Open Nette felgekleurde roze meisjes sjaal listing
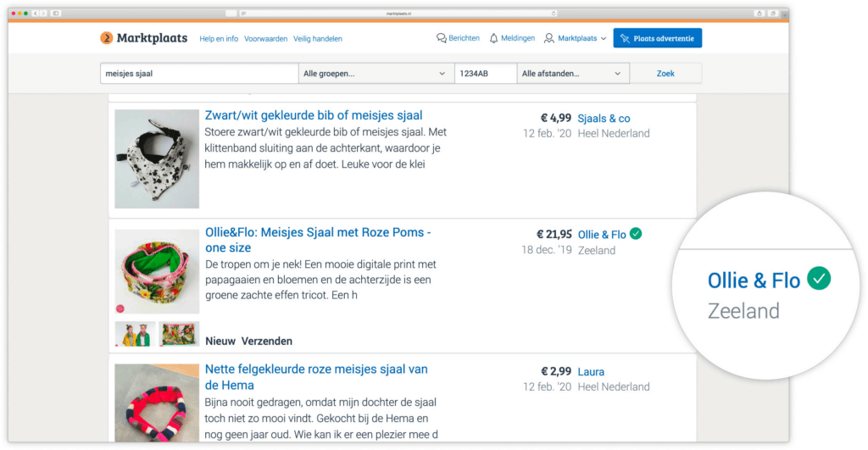 pyautogui.click(x=316, y=377)
